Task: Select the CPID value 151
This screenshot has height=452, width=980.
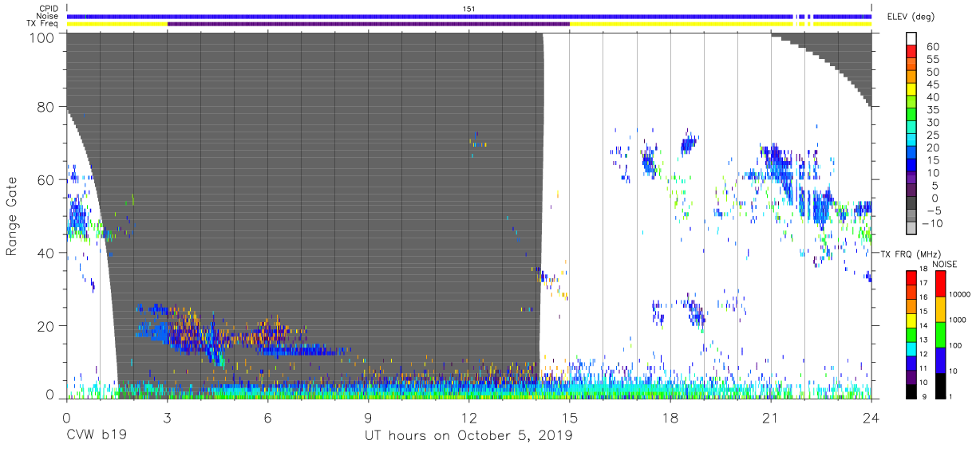Action: (x=469, y=9)
